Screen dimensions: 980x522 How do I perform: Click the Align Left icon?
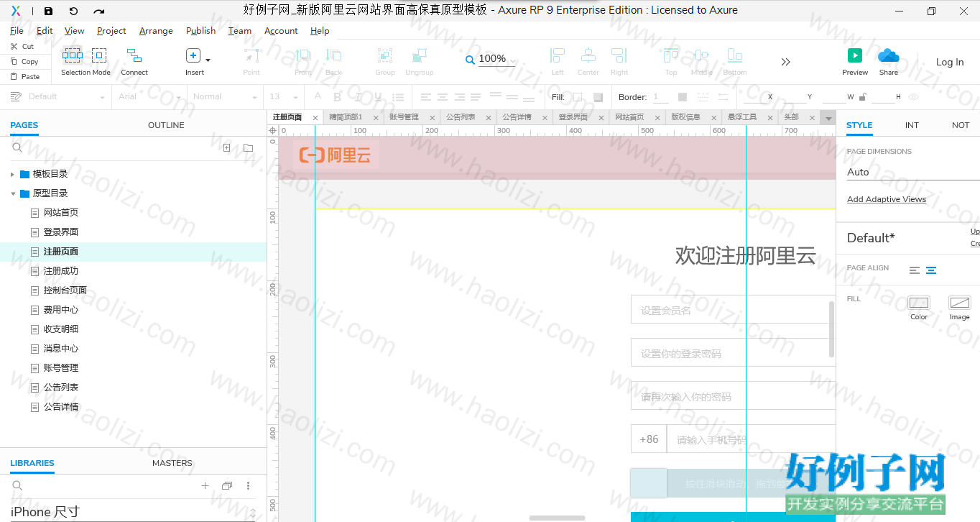(x=558, y=55)
